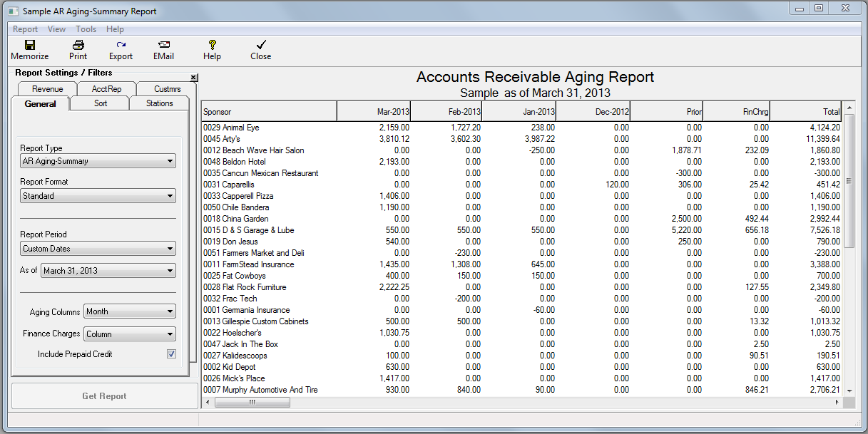868x434 pixels.
Task: Open the View menu
Action: click(x=56, y=29)
